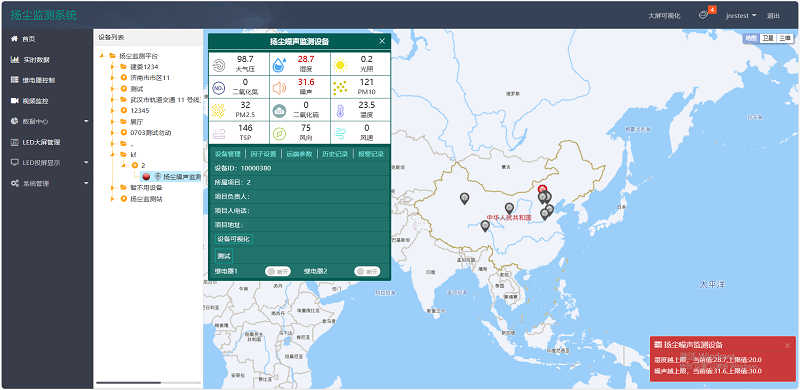
Task: Click the thermometer icon for 温度
Action: 340,111
